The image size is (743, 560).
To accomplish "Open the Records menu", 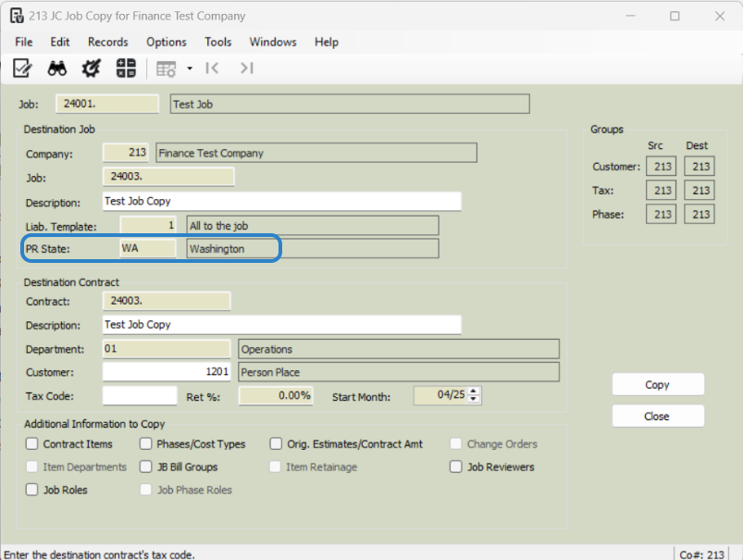I will click(108, 42).
